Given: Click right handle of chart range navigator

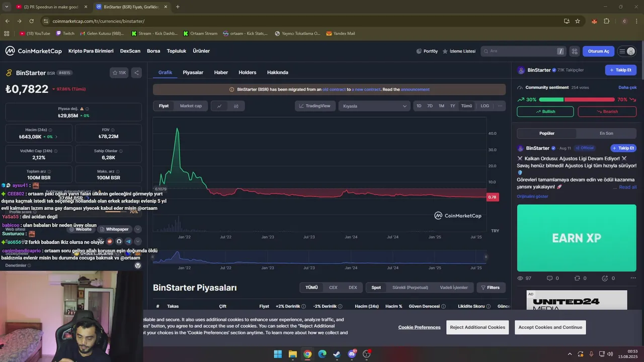Looking at the screenshot, I should click(x=486, y=257).
